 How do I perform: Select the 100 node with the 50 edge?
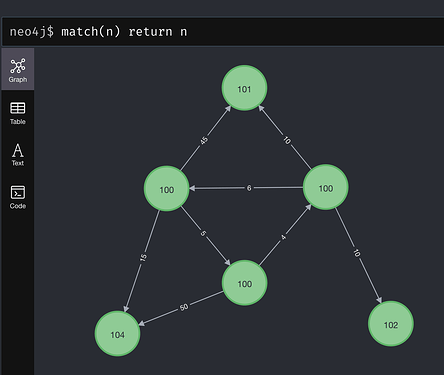244,283
